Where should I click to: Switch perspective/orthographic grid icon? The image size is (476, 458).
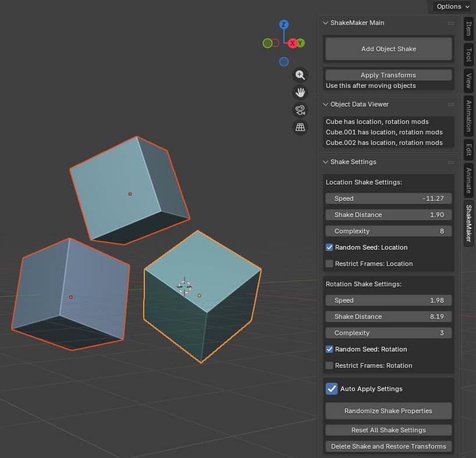coord(300,127)
